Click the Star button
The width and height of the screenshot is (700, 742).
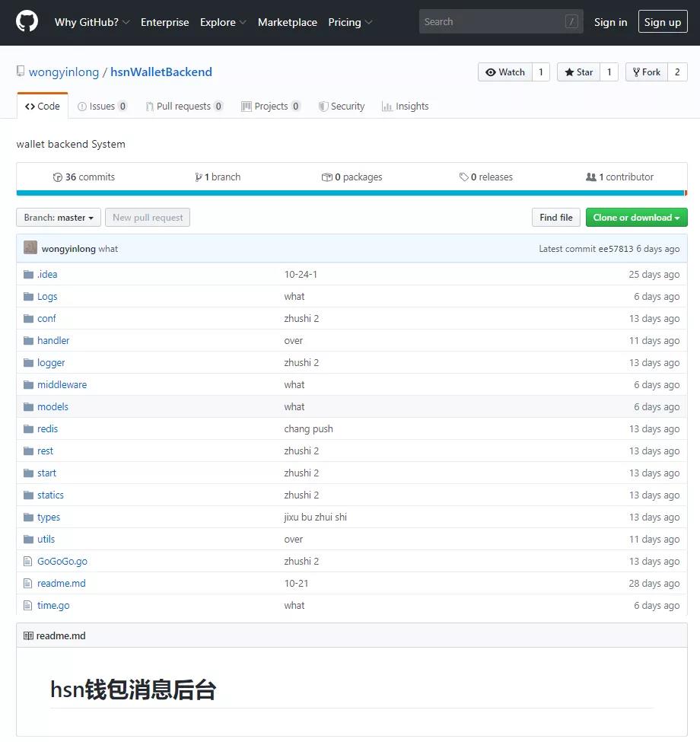(x=578, y=72)
